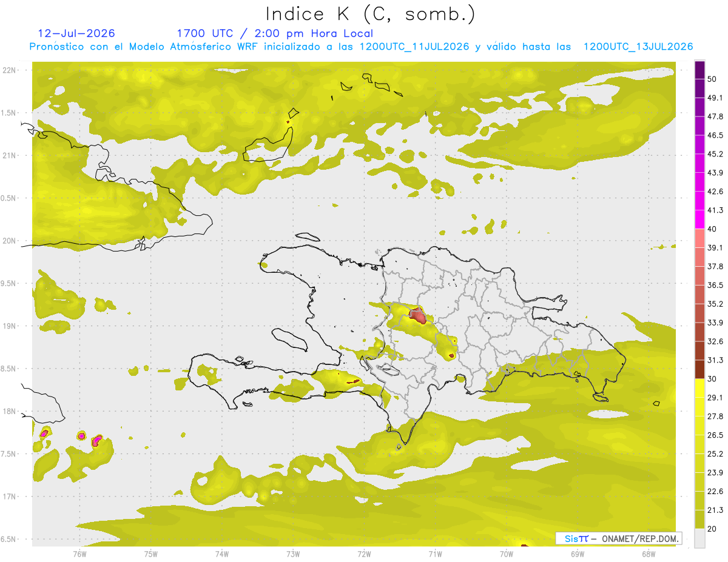The height and width of the screenshot is (562, 728).
Task: Click the "22N" latitude label
Action: (x=10, y=70)
